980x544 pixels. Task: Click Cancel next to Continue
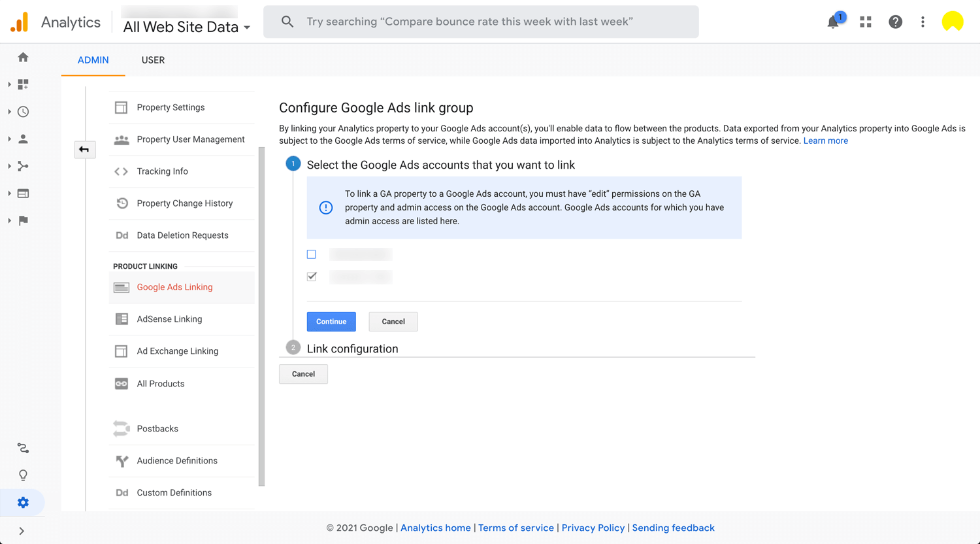393,322
